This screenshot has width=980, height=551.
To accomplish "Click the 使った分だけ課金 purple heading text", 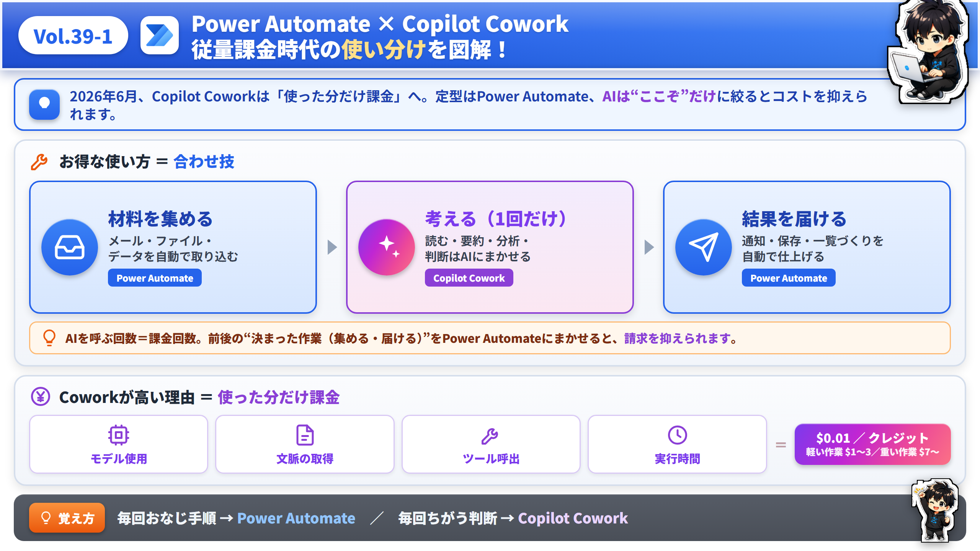I will (x=278, y=397).
